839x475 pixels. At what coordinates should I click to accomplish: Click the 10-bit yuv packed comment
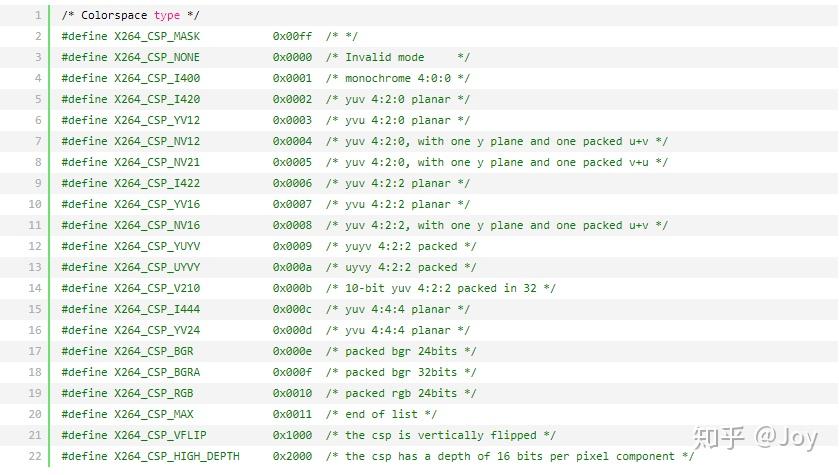point(441,288)
